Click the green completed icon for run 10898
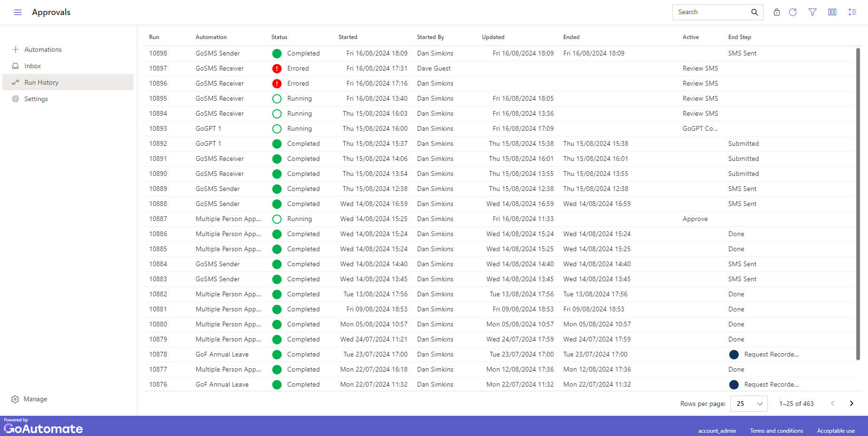The height and width of the screenshot is (436, 868). coord(277,54)
